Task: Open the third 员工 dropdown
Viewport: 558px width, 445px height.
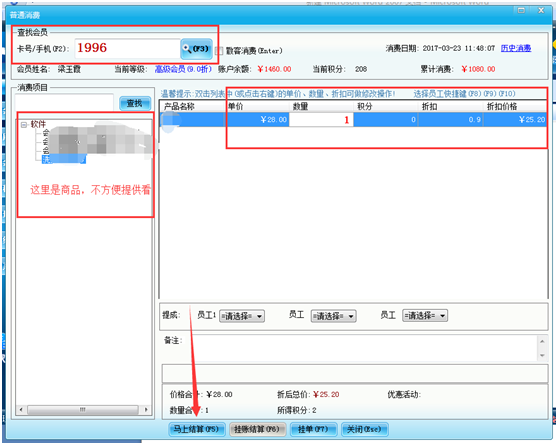Action: tap(425, 315)
